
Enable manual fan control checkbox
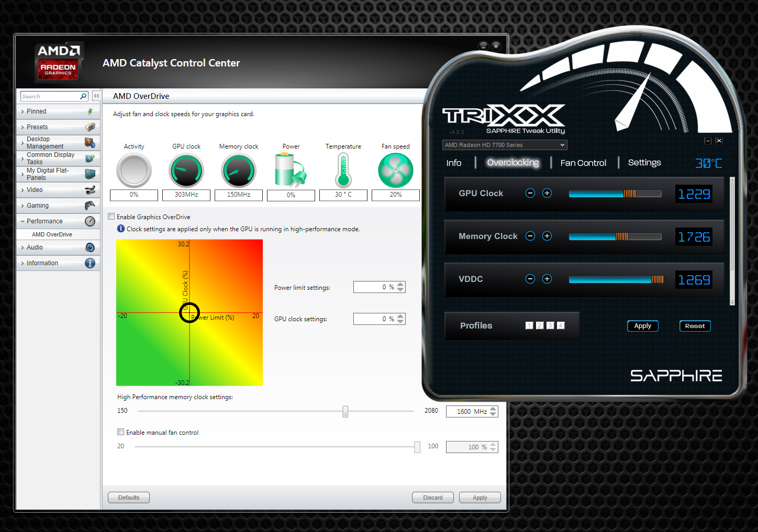coord(121,432)
